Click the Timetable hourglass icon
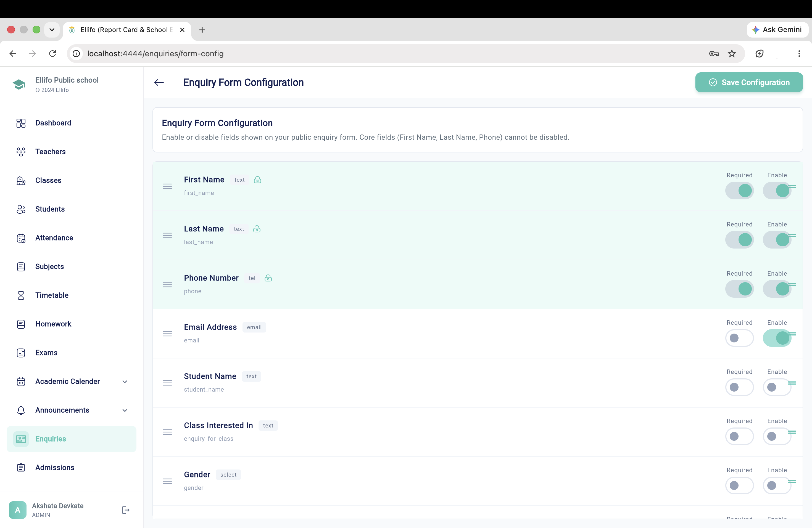The height and width of the screenshot is (528, 812). coord(21,295)
